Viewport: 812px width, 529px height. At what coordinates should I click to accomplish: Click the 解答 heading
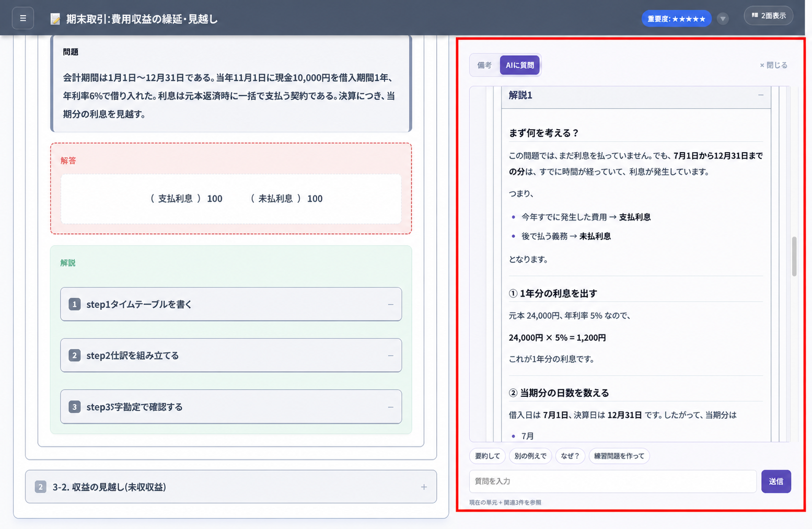[68, 160]
